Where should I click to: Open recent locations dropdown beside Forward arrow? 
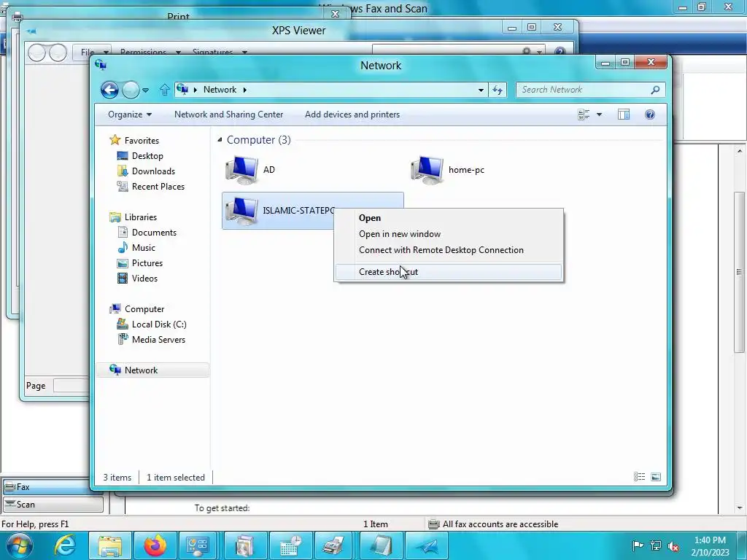[x=145, y=90]
